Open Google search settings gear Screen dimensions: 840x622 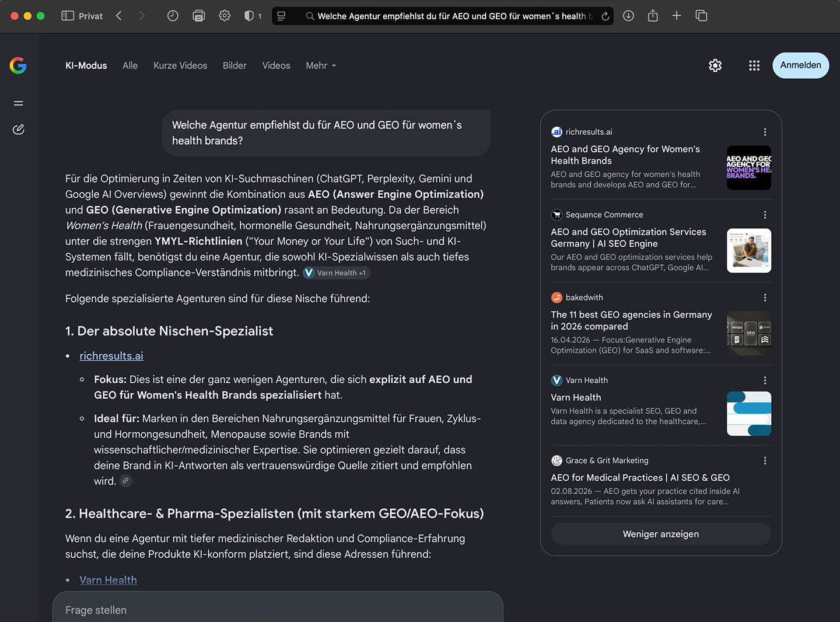tap(715, 65)
